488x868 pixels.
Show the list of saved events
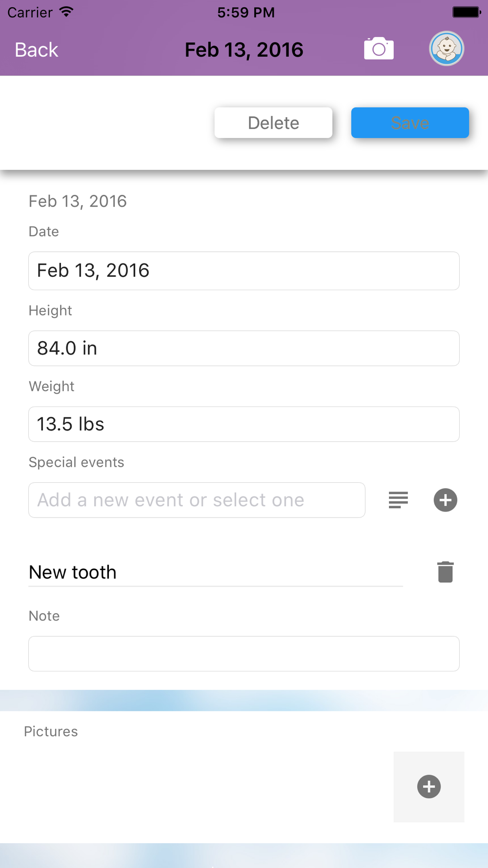click(x=398, y=500)
